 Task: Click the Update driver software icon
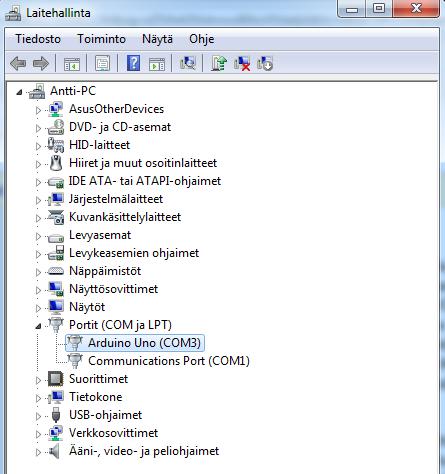tap(219, 63)
